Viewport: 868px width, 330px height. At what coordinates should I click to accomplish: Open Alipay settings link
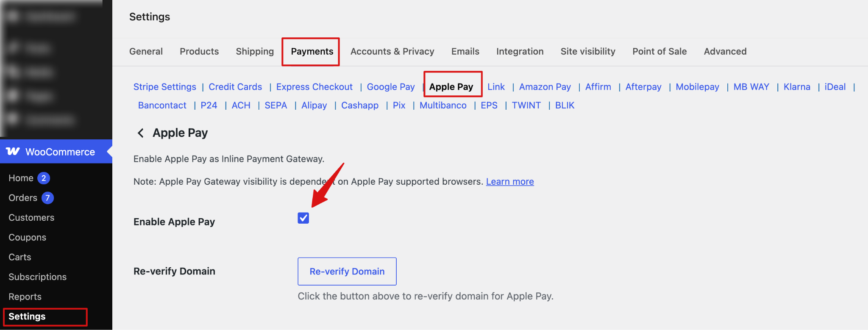(x=314, y=105)
